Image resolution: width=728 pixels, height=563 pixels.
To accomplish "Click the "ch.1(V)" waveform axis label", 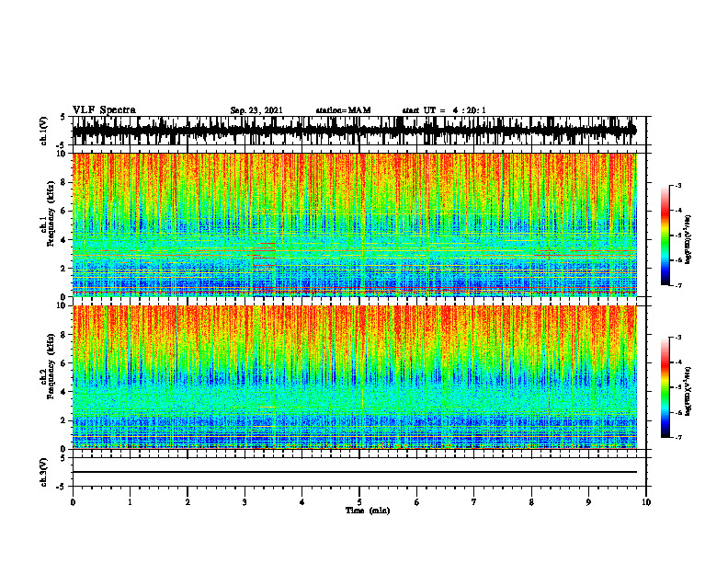I will click(43, 131).
